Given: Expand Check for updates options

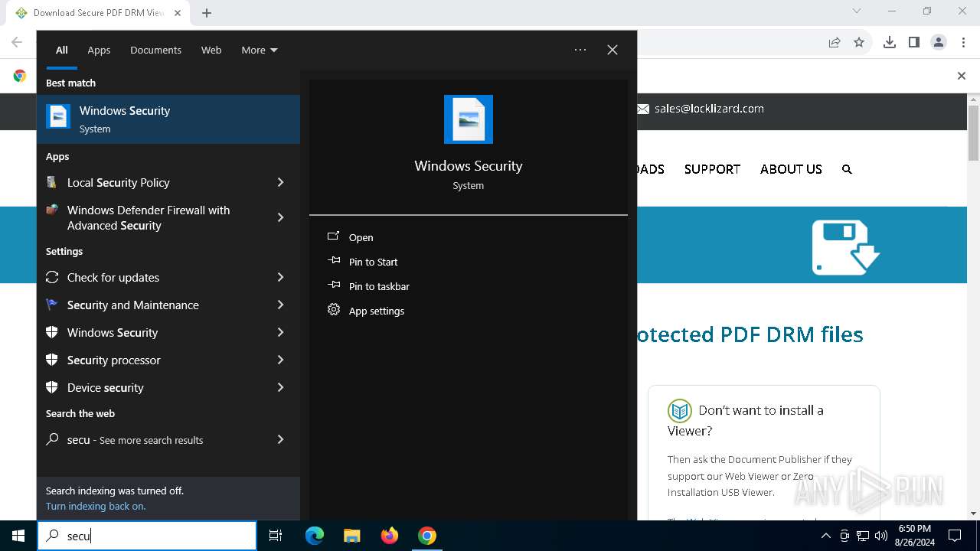Looking at the screenshot, I should [x=280, y=277].
